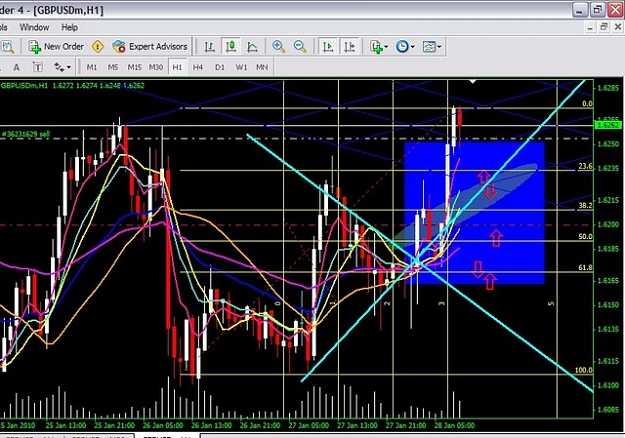
Task: Switch to MN monthly timeframe
Action: pos(262,67)
